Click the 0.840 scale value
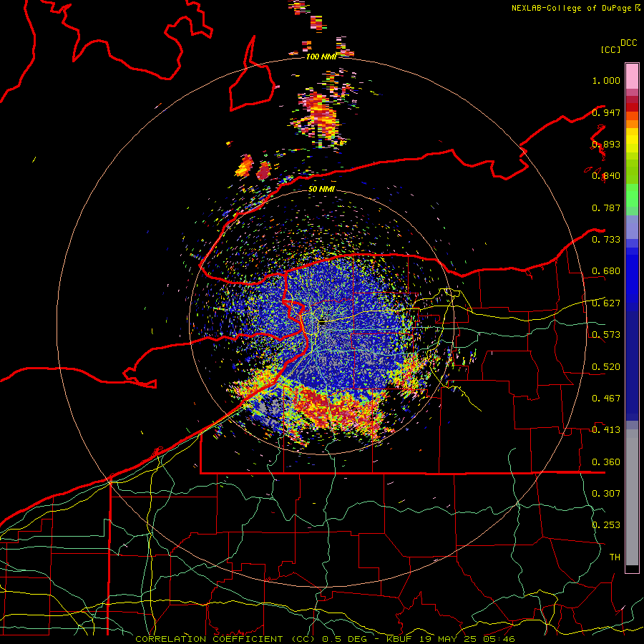This screenshot has width=644, height=644. [606, 176]
